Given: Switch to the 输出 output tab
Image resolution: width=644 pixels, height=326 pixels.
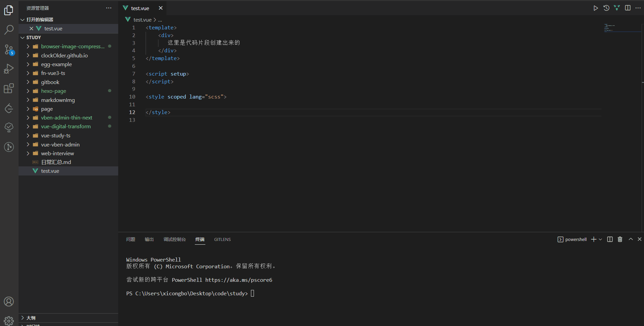Looking at the screenshot, I should 149,239.
